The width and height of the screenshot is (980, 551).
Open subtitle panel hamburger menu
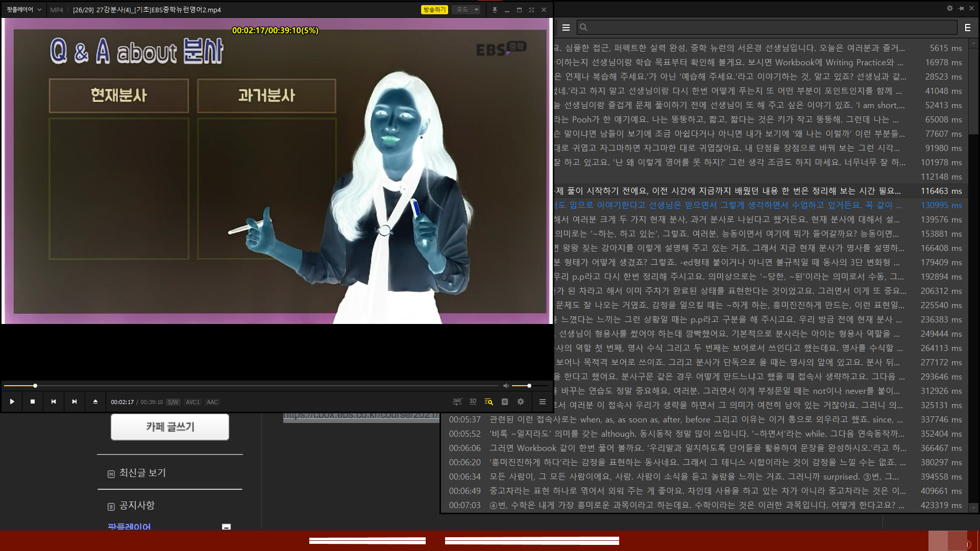point(566,28)
